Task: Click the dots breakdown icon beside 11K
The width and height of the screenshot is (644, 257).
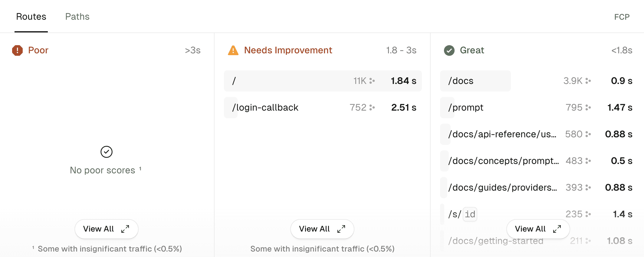Action: coord(373,81)
